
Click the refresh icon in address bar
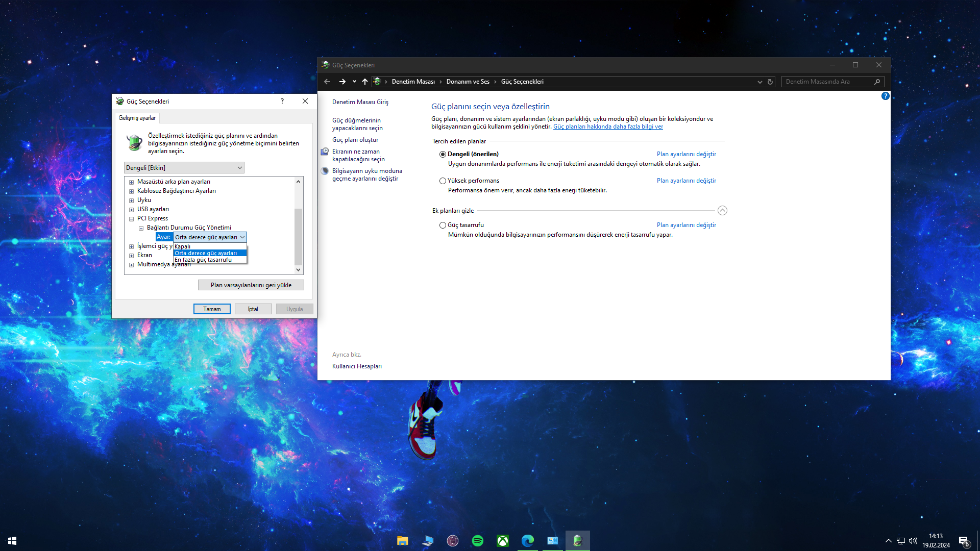coord(770,82)
